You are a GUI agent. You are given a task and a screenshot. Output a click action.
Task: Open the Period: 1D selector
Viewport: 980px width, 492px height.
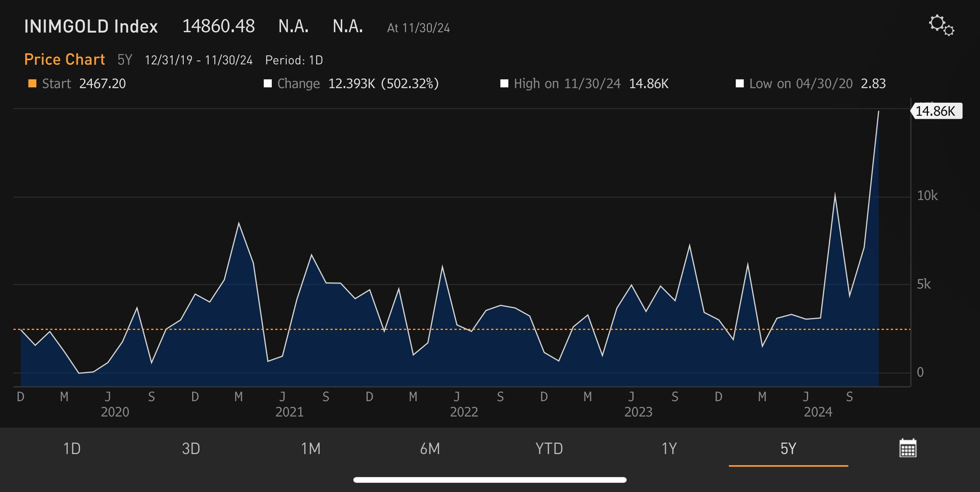click(x=294, y=60)
